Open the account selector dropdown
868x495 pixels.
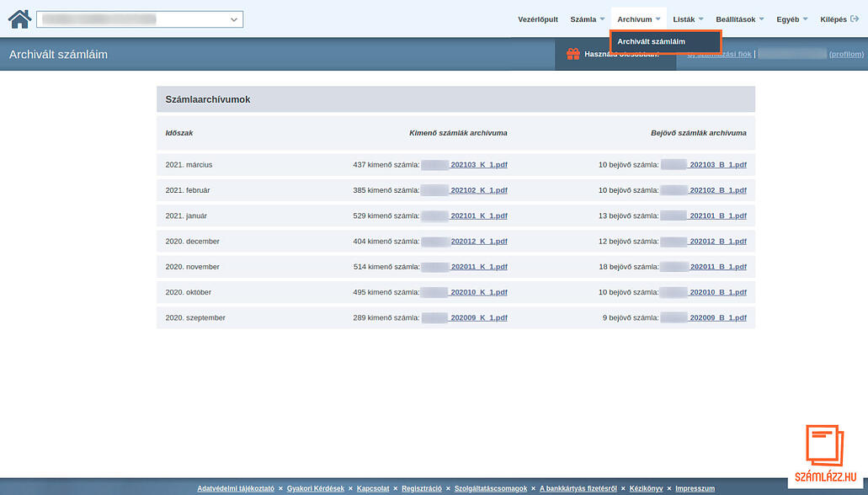[140, 19]
